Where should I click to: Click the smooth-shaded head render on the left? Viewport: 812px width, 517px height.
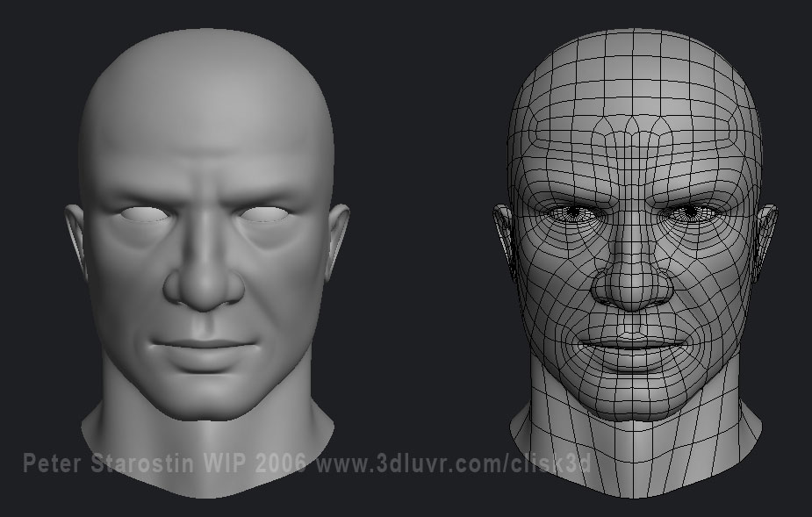[x=207, y=263]
